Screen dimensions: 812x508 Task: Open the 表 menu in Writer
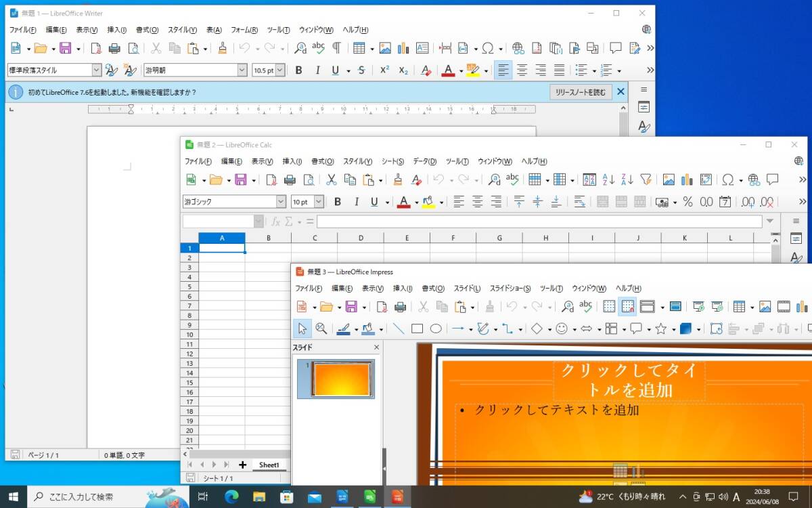(x=214, y=30)
